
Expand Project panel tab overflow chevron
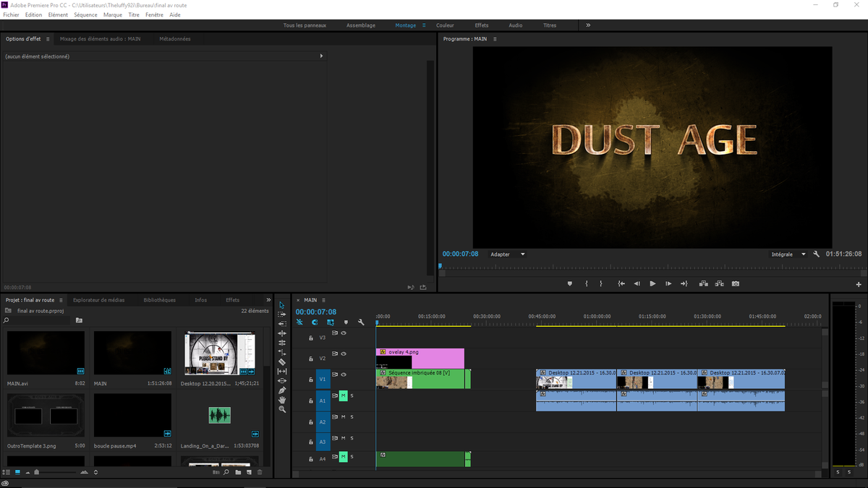[268, 300]
